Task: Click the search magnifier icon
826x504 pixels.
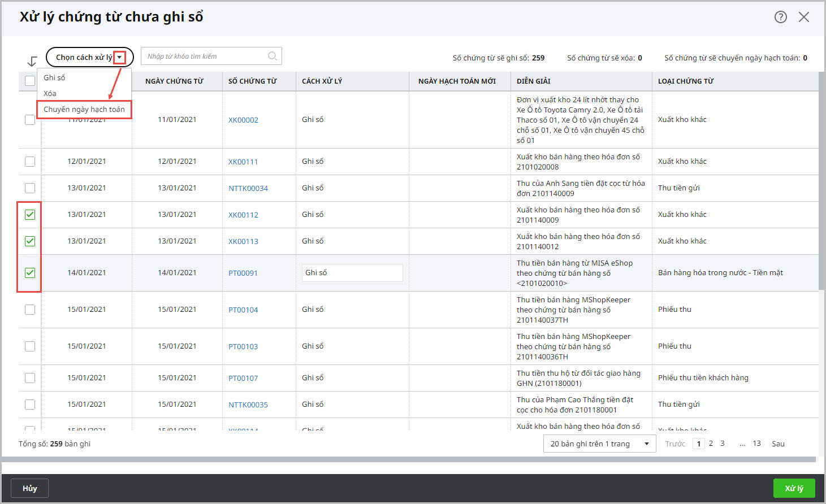Action: click(x=272, y=56)
